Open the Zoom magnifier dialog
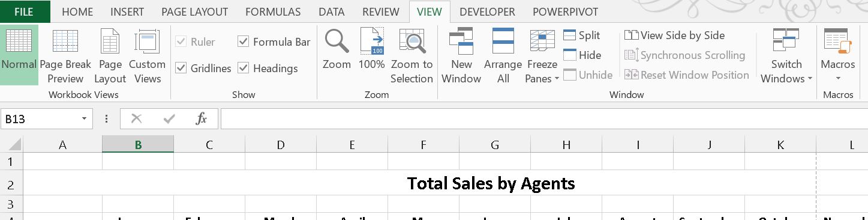 pos(337,56)
